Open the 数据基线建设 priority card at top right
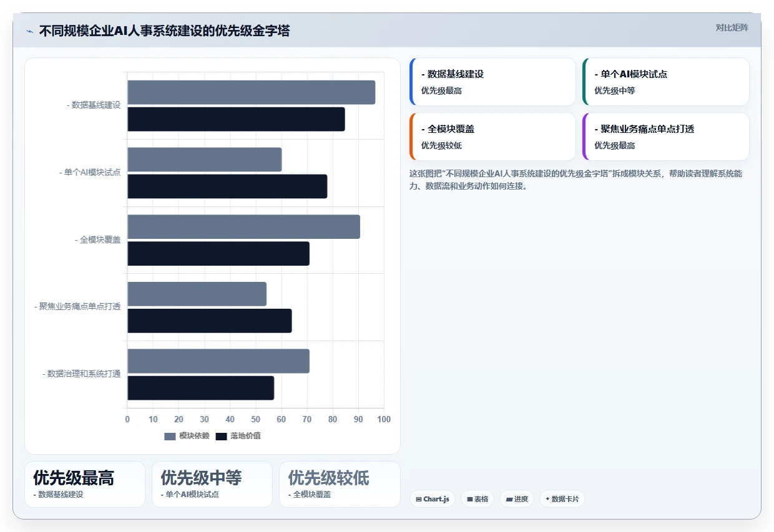This screenshot has height=532, width=774. click(492, 82)
